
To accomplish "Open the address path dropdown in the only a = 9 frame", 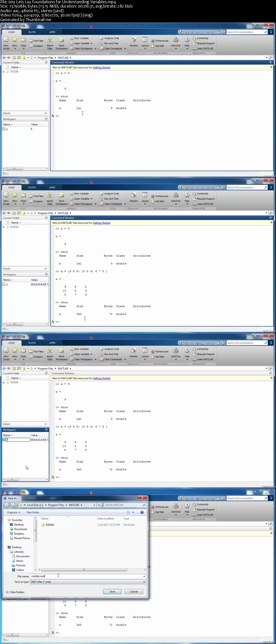I will (267, 57).
